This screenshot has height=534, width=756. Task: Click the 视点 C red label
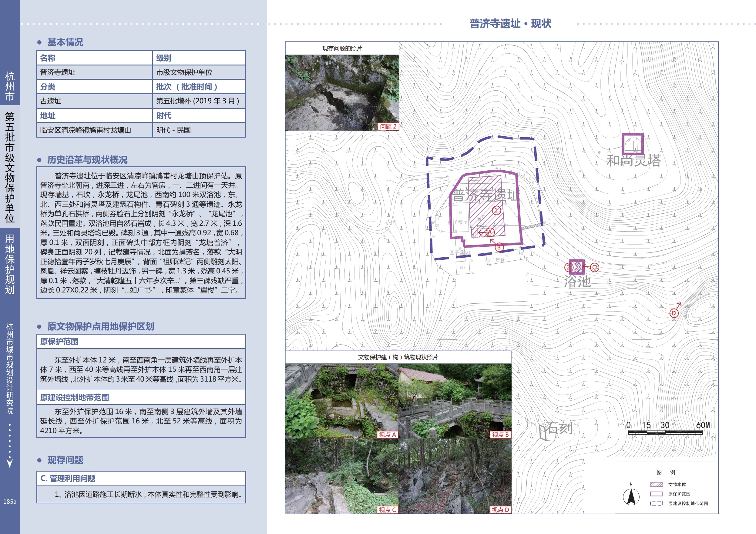click(x=387, y=510)
